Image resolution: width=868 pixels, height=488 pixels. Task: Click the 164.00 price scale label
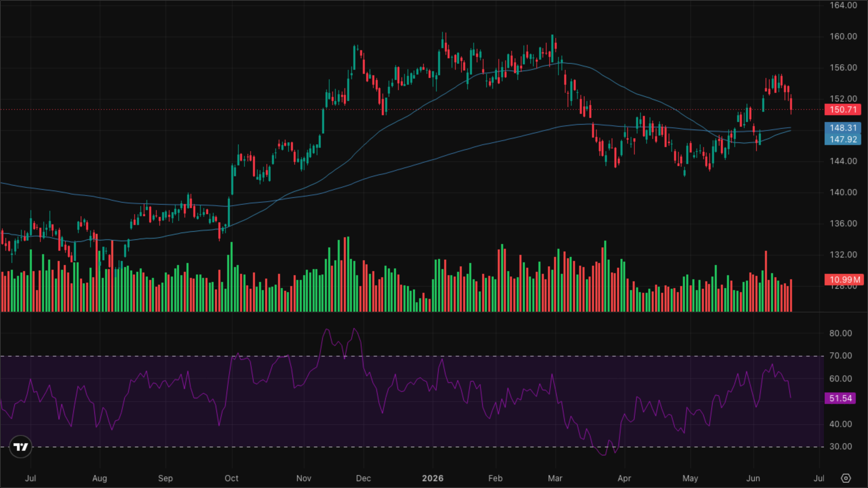(843, 5)
